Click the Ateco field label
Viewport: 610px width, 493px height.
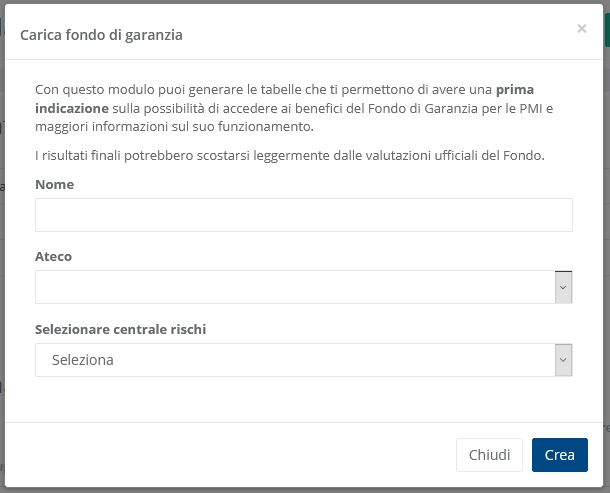pos(53,256)
